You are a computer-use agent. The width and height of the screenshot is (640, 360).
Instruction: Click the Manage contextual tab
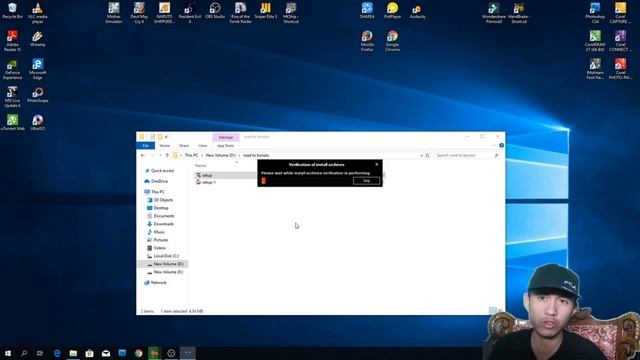tap(226, 137)
